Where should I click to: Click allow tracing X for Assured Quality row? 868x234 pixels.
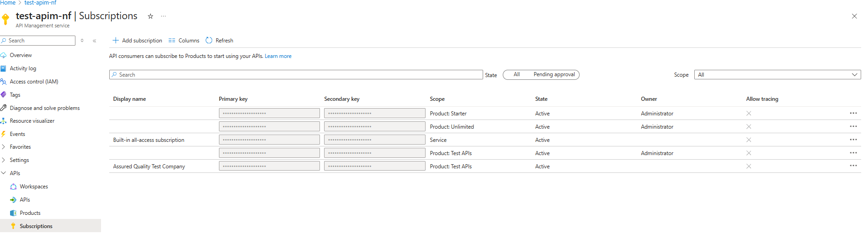749,166
